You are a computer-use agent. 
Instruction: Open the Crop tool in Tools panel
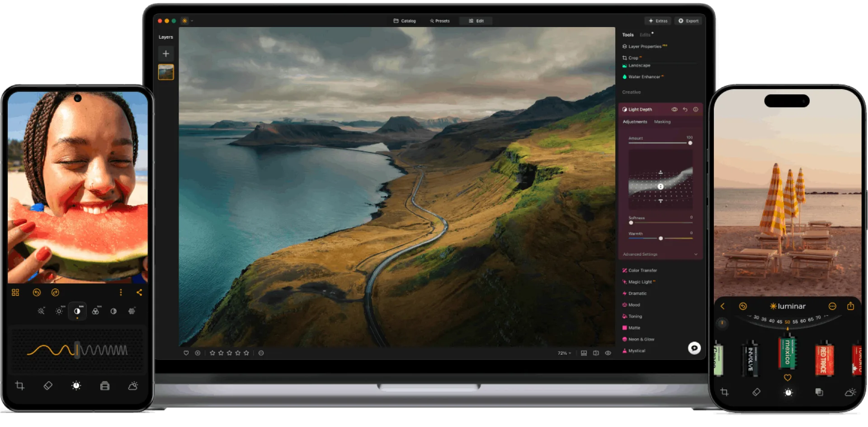[632, 58]
